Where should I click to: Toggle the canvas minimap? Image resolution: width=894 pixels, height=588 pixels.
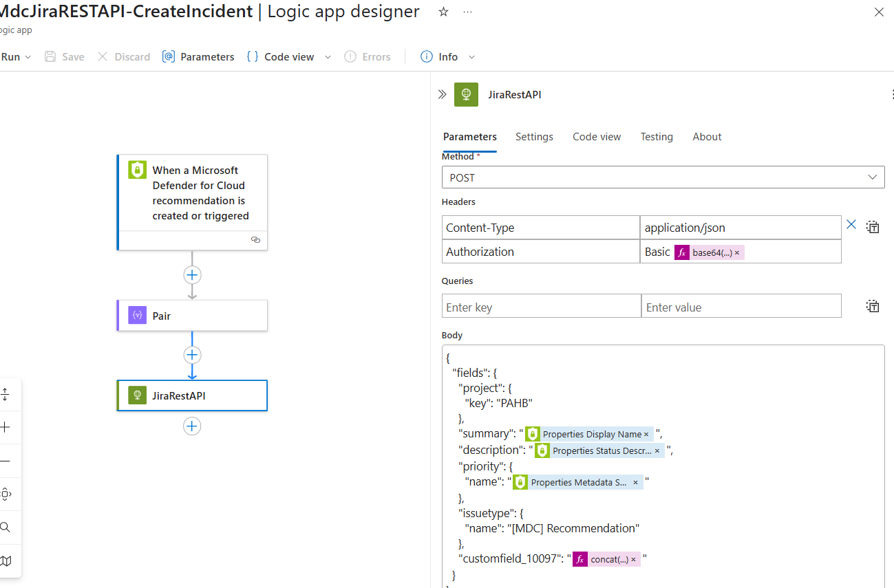[6, 560]
